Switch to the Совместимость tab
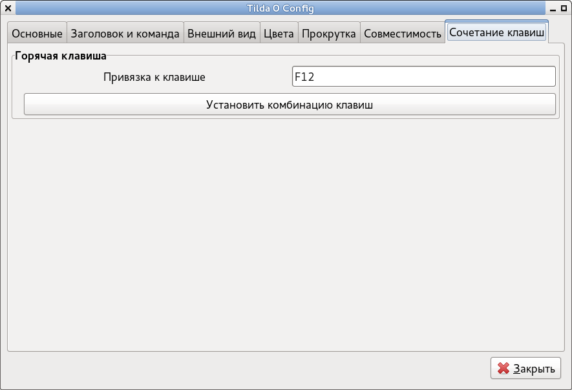 [x=402, y=34]
